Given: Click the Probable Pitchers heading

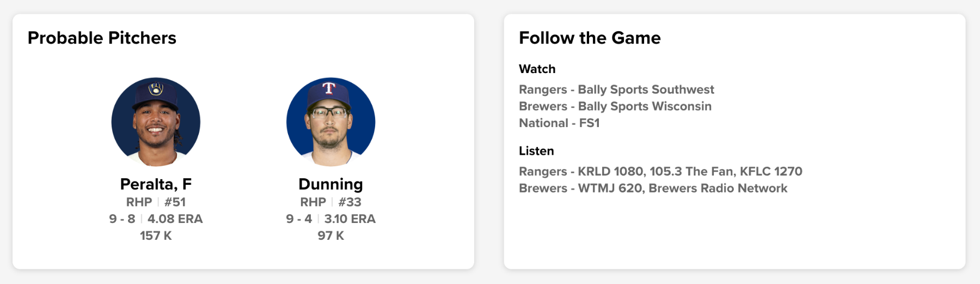Looking at the screenshot, I should click(x=102, y=38).
